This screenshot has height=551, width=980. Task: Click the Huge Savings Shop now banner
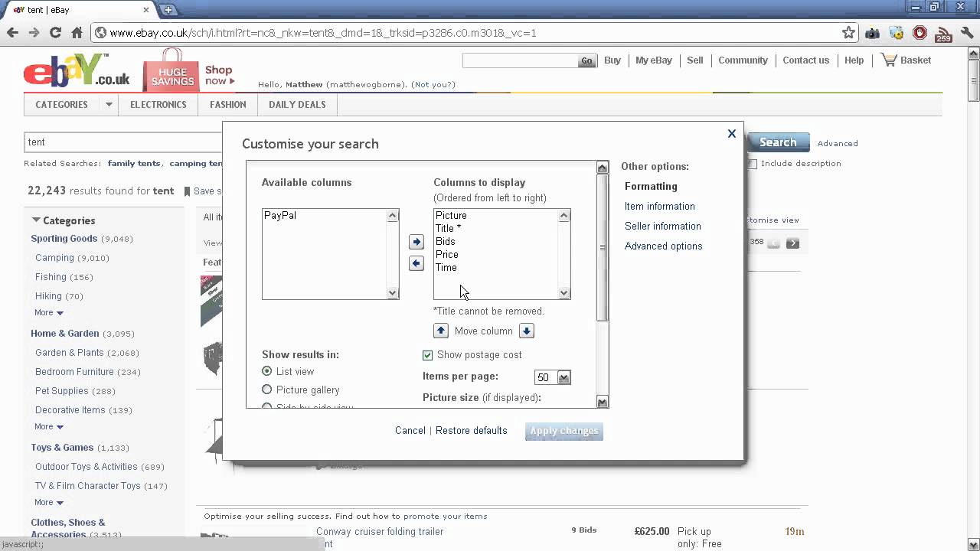tap(188, 70)
